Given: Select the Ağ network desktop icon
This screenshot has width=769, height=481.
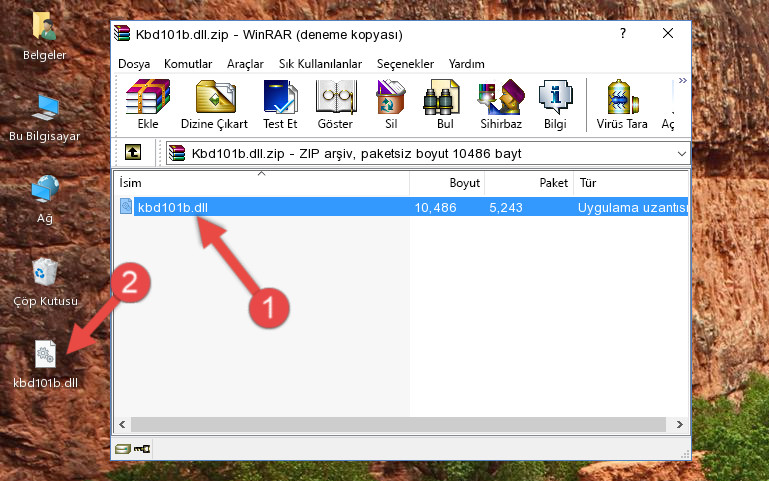Looking at the screenshot, I should point(45,200).
